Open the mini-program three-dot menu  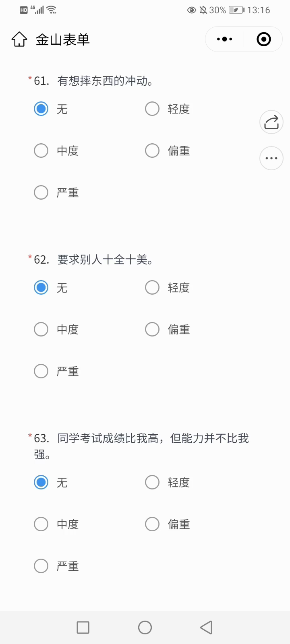click(x=224, y=39)
